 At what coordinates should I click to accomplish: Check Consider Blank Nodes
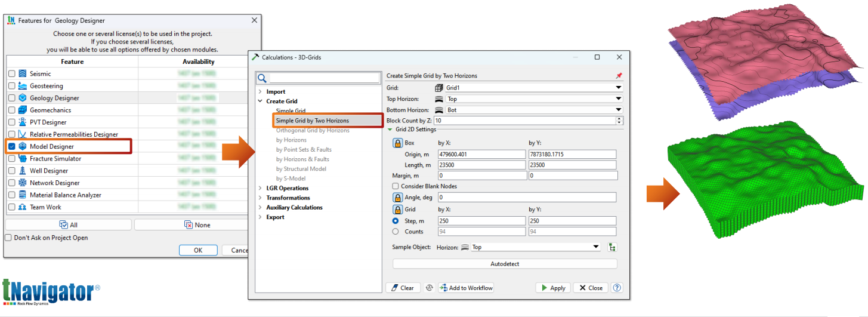coord(396,186)
